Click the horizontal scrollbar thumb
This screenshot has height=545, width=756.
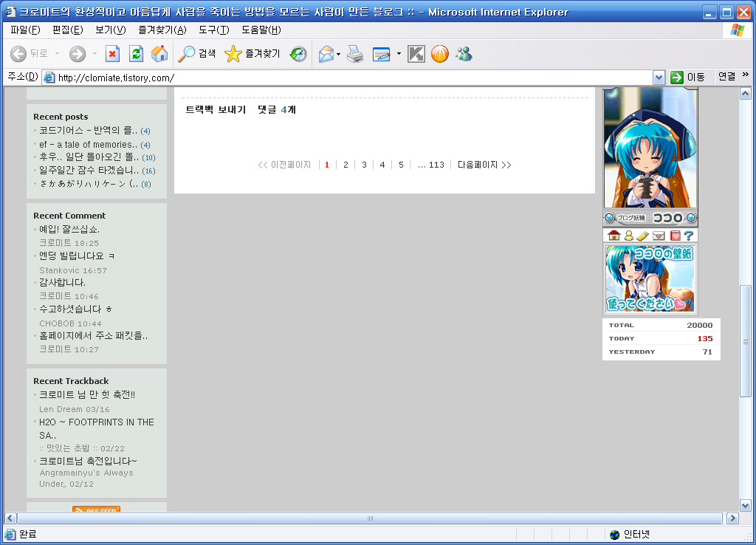pyautogui.click(x=370, y=518)
